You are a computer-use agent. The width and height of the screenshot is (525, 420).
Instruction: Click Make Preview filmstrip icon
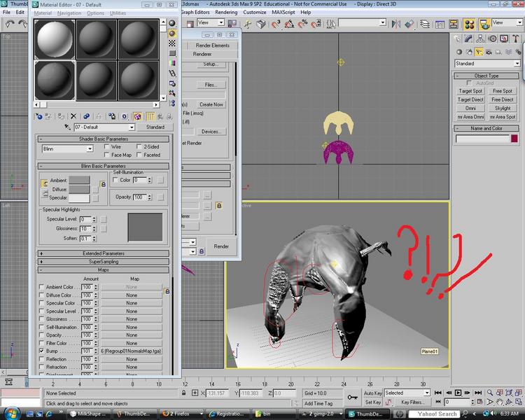pos(172,73)
